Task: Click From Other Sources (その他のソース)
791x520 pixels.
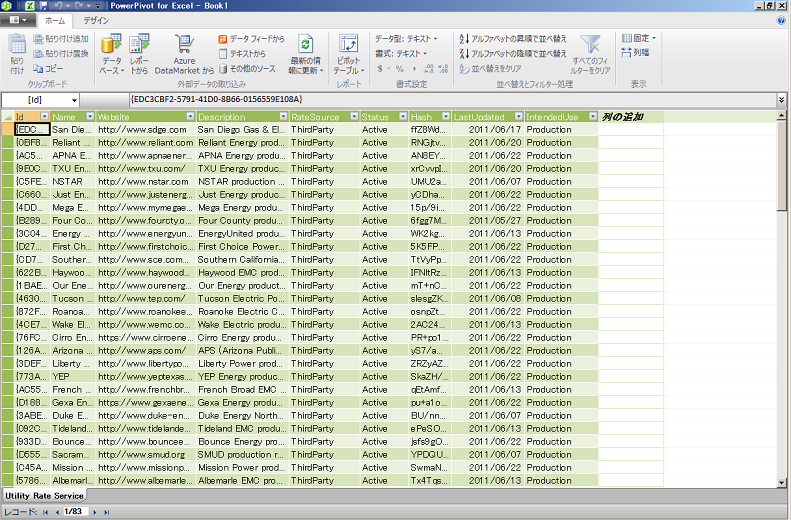Action: click(x=247, y=69)
